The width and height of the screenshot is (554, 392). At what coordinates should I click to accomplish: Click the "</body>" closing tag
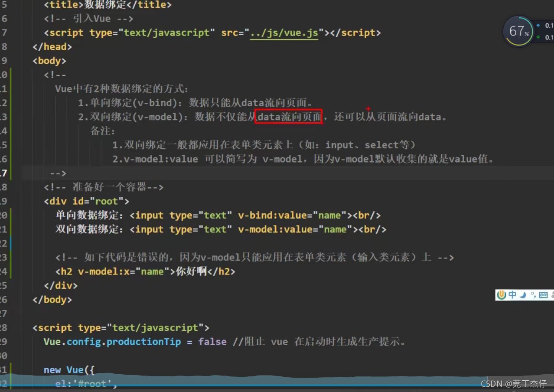click(x=52, y=299)
